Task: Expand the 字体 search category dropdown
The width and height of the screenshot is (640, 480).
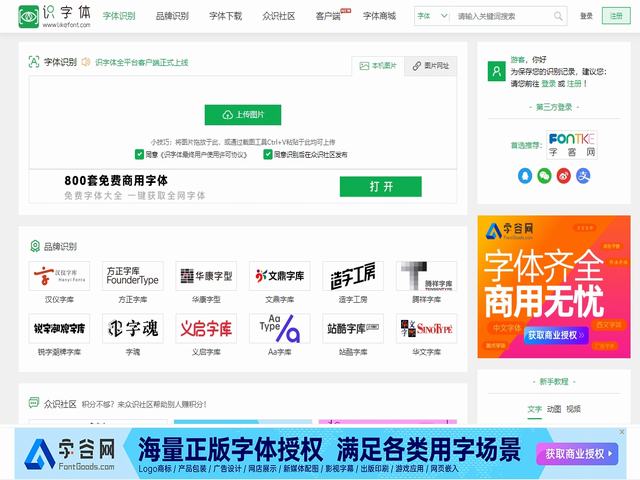Action: (432, 16)
